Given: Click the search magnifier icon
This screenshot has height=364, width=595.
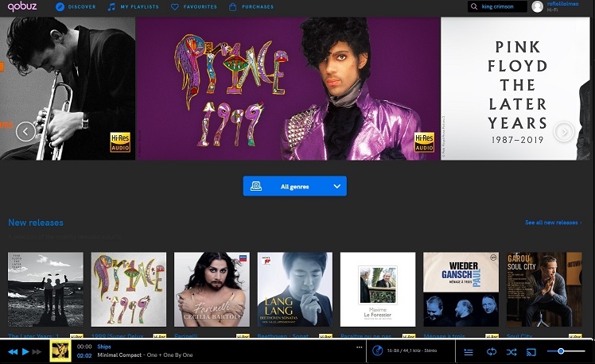Looking at the screenshot, I should pyautogui.click(x=474, y=6).
